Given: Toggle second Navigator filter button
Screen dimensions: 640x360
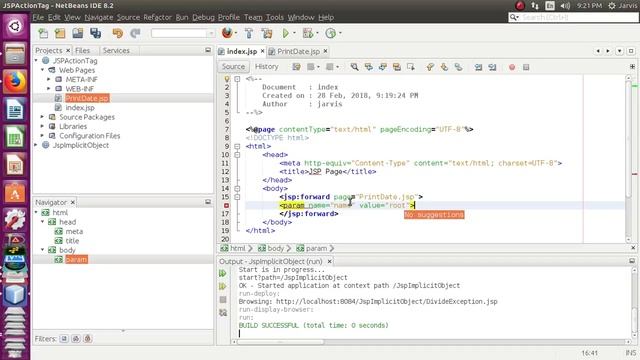Looking at the screenshot, I should (76, 339).
